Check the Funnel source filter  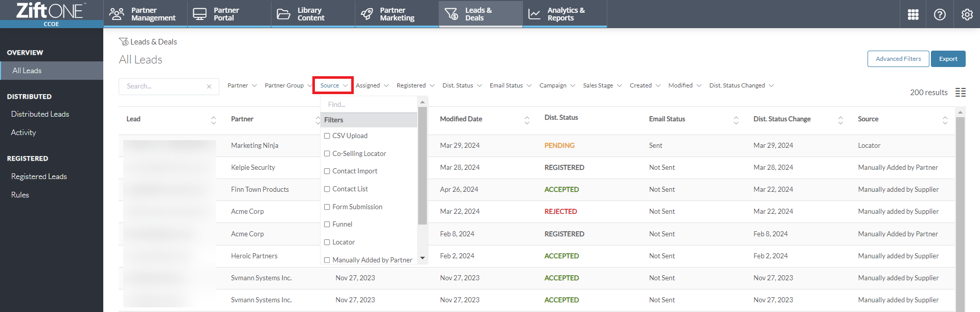pyautogui.click(x=327, y=225)
